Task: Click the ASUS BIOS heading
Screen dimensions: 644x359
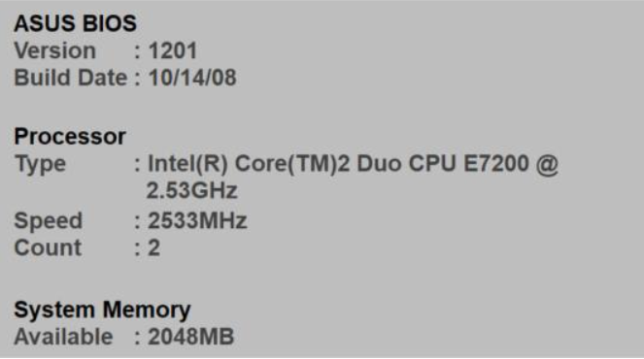Action: pos(75,23)
